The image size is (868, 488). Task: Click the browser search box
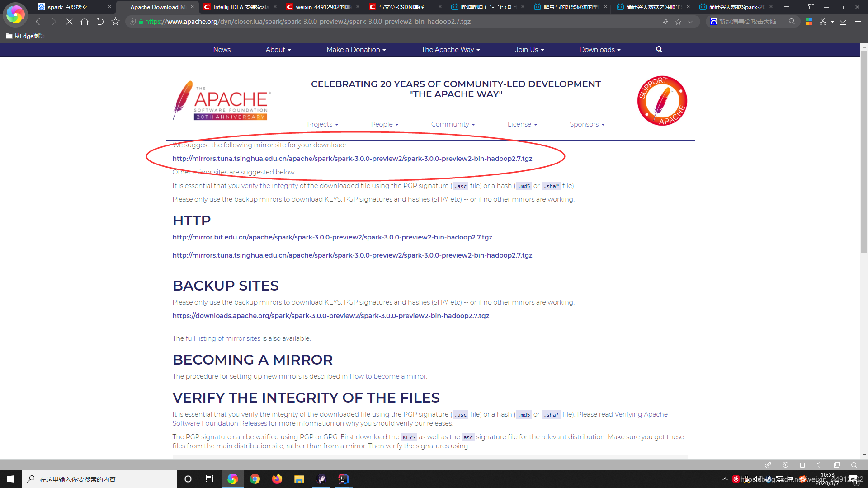click(752, 21)
